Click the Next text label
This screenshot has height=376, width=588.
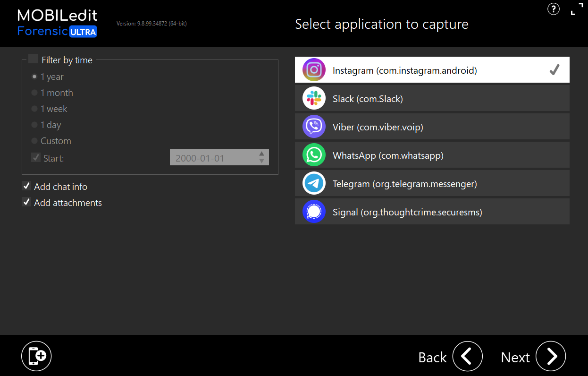click(x=515, y=358)
